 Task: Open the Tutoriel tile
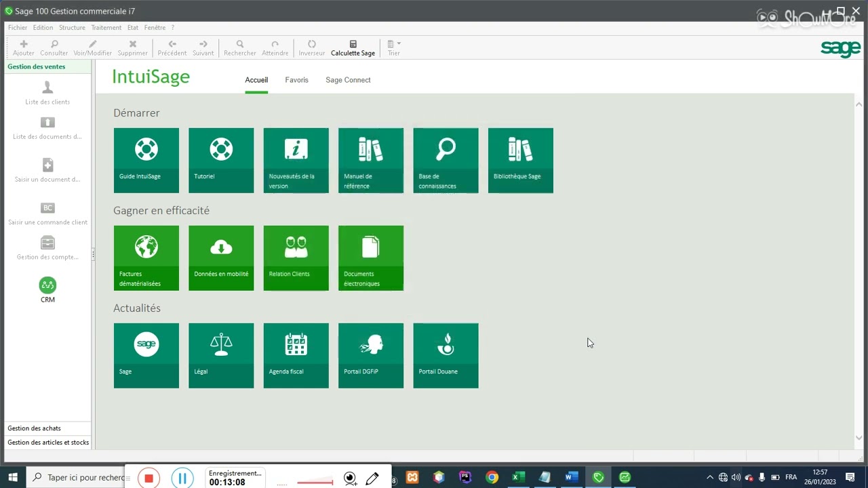tap(221, 161)
